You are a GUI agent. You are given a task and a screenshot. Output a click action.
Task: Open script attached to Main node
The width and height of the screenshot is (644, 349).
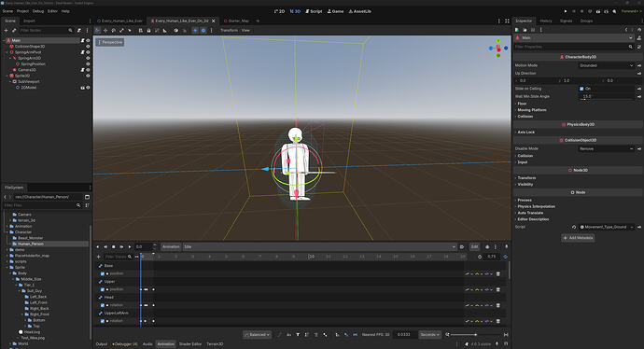82,40
